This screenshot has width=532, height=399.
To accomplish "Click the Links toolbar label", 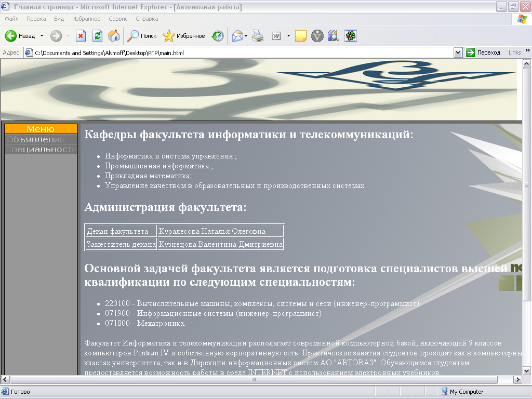I will pyautogui.click(x=514, y=52).
